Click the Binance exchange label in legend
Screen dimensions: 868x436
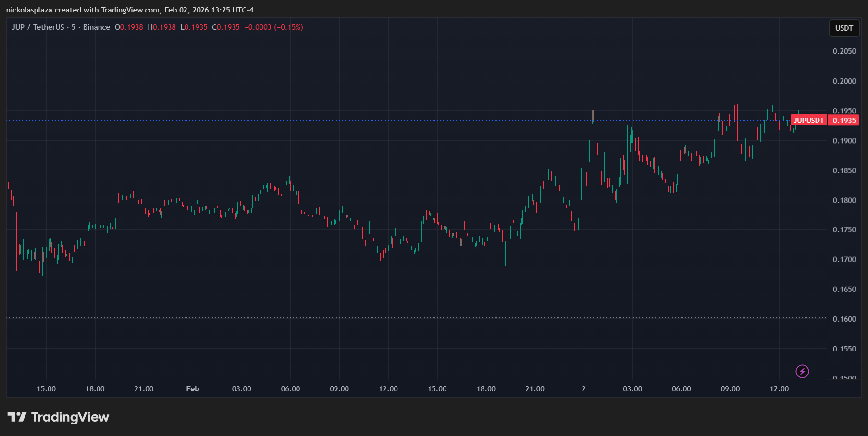coord(96,27)
